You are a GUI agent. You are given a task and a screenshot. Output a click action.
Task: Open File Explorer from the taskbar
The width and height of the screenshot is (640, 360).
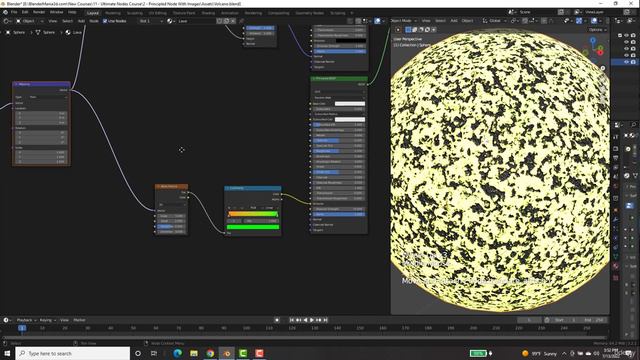194,353
